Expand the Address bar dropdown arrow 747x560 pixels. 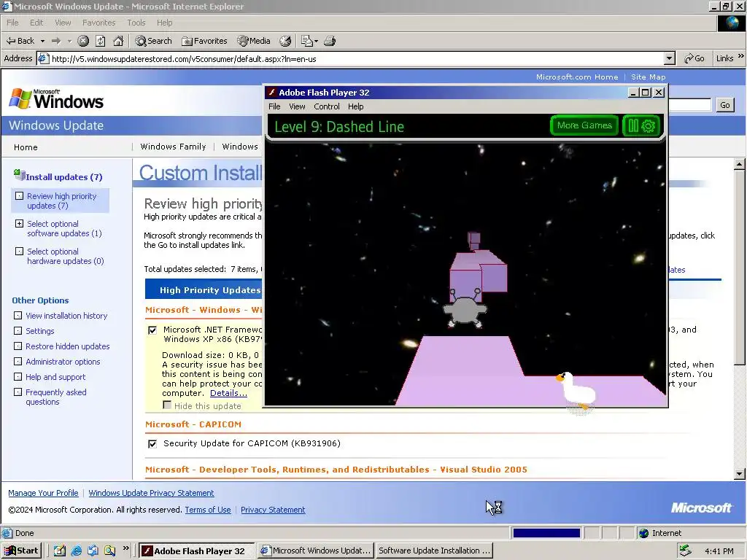point(670,58)
